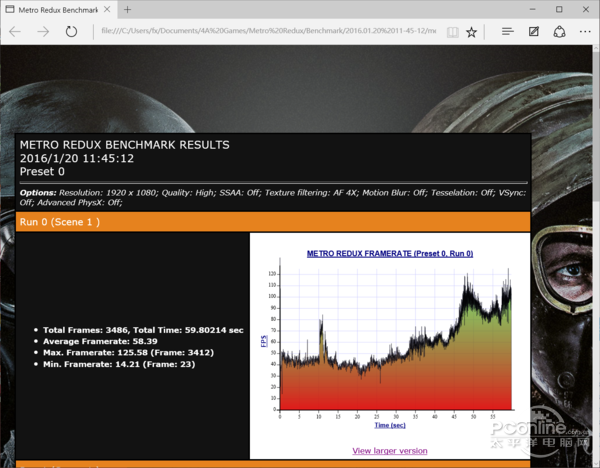600x468 pixels.
Task: Open the View larger version link
Action: (x=390, y=451)
